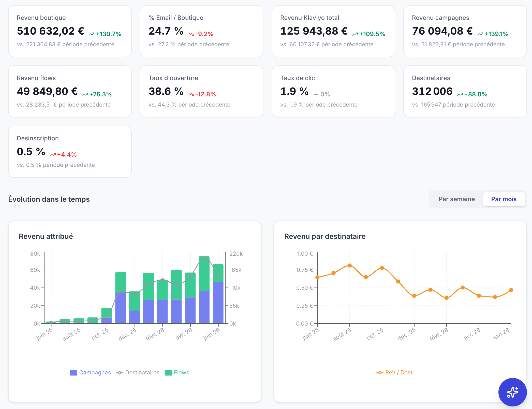Click the Désinscription red trend arrow
Screen dimensions: 532x409
(x=53, y=155)
